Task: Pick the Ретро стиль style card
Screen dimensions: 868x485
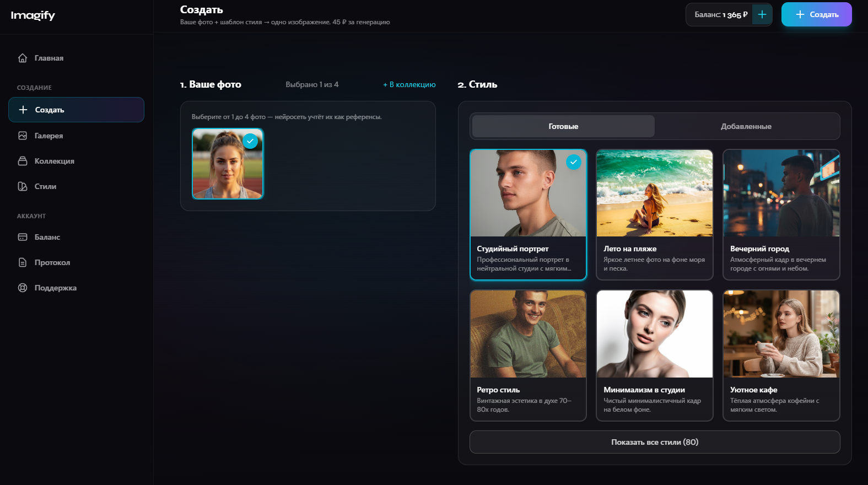Action: pos(527,355)
